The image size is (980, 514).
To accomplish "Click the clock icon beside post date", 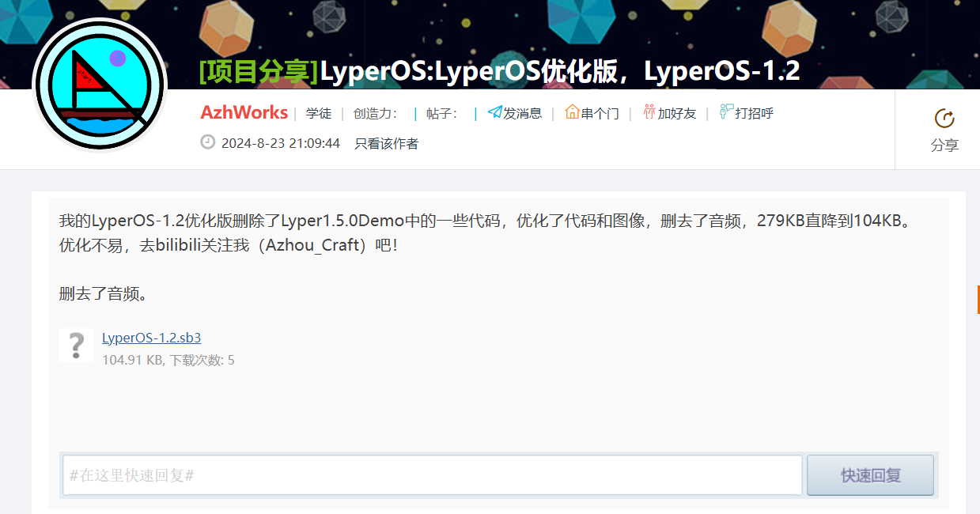I will click(208, 142).
